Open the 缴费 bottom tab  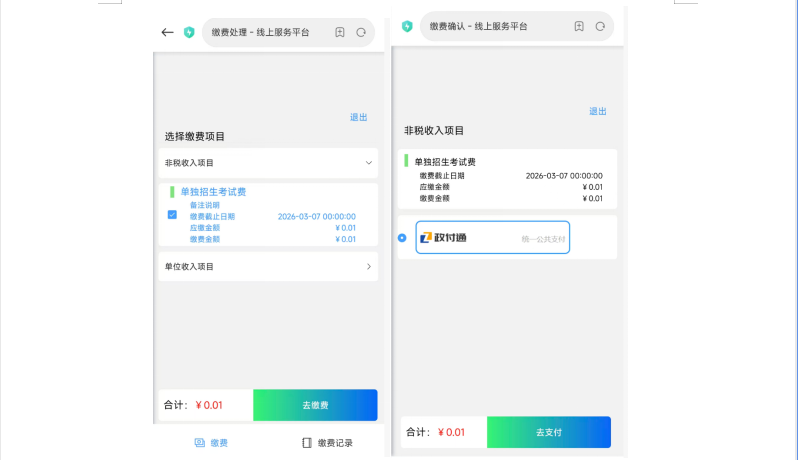pos(211,442)
